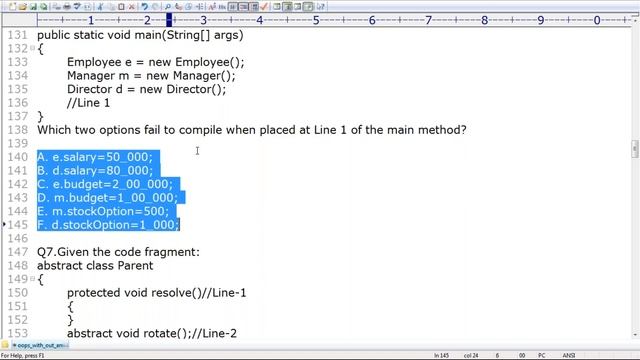Click the Go To Line icon
The image size is (640, 360).
[x=199, y=7]
